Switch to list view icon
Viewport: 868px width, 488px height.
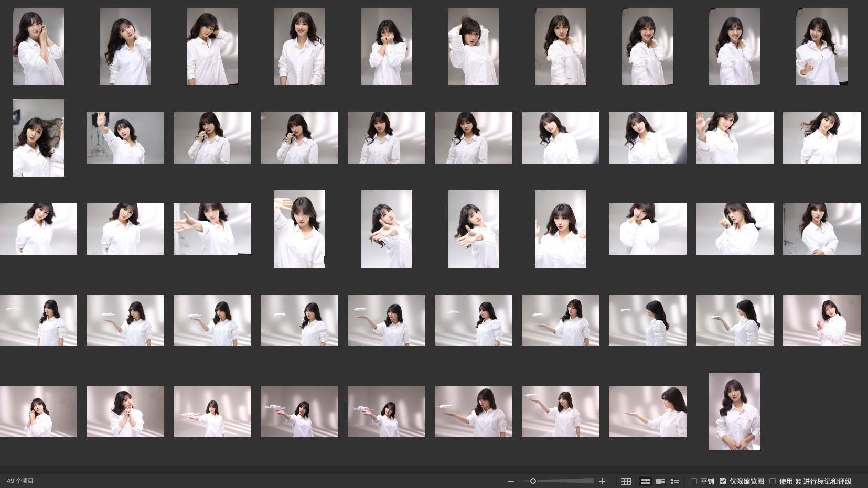point(675,481)
